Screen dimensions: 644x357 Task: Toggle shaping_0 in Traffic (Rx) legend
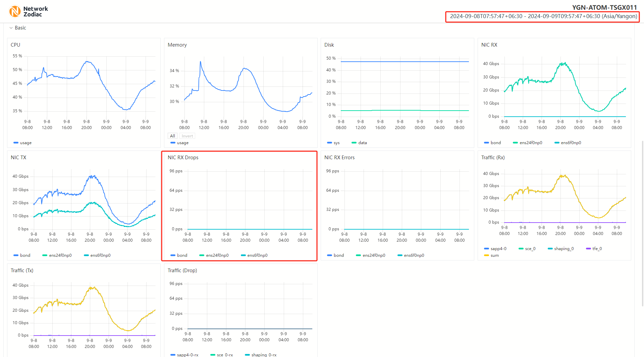pos(561,249)
